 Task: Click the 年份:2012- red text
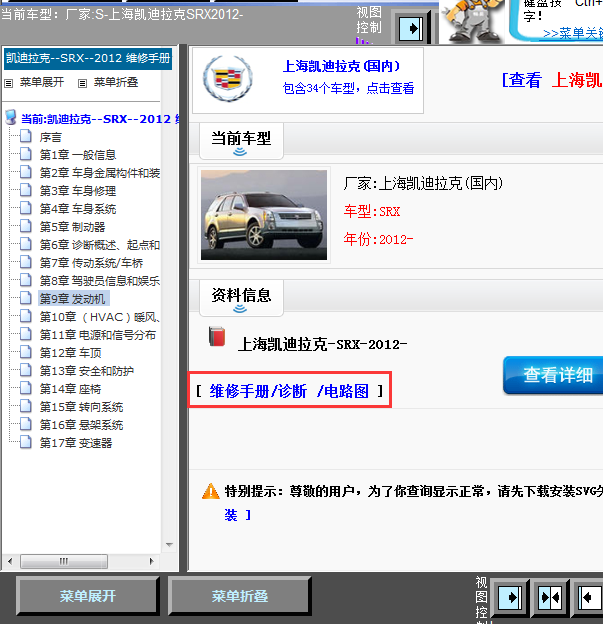(379, 239)
